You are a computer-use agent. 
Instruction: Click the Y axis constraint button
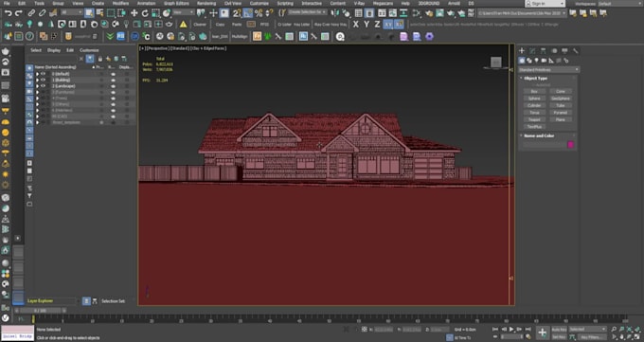[367, 25]
